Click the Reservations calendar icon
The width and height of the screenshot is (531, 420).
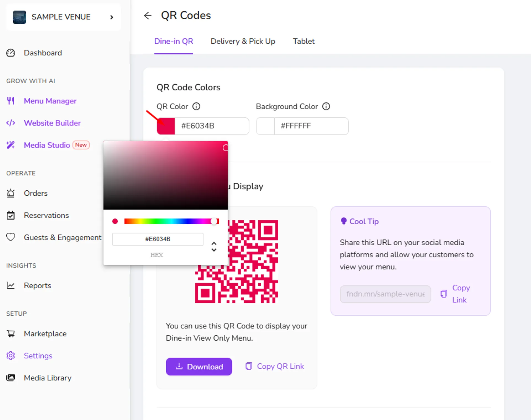11,215
